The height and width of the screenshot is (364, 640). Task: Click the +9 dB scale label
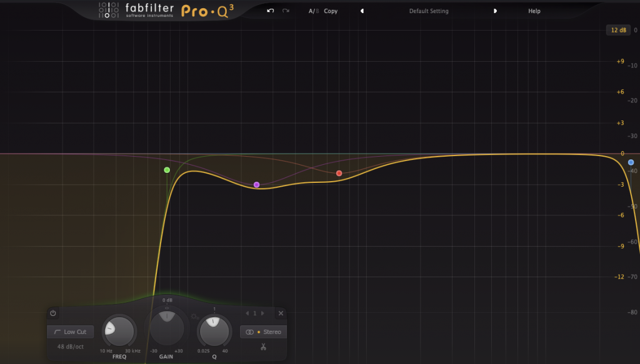620,61
